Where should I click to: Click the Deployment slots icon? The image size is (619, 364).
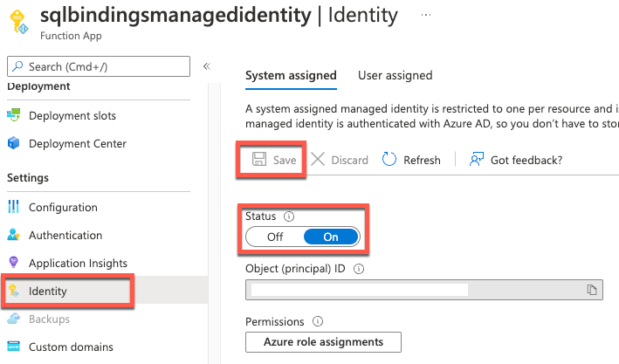[13, 116]
